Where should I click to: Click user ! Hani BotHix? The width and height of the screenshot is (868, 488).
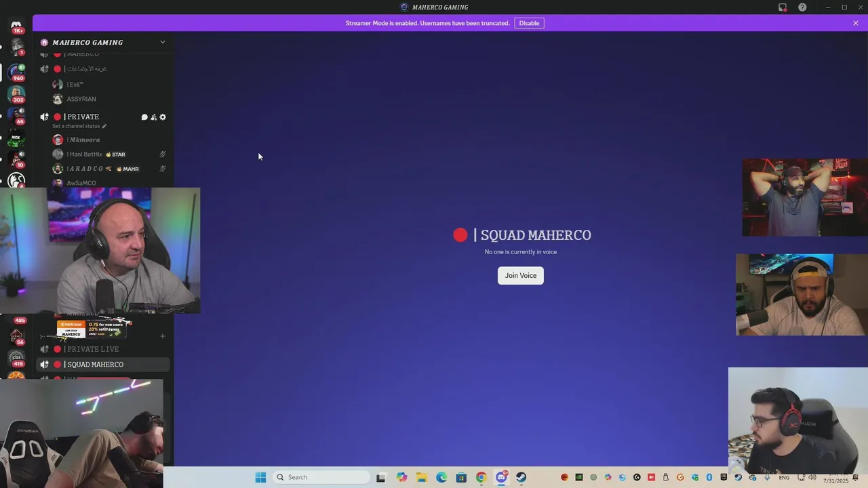84,155
